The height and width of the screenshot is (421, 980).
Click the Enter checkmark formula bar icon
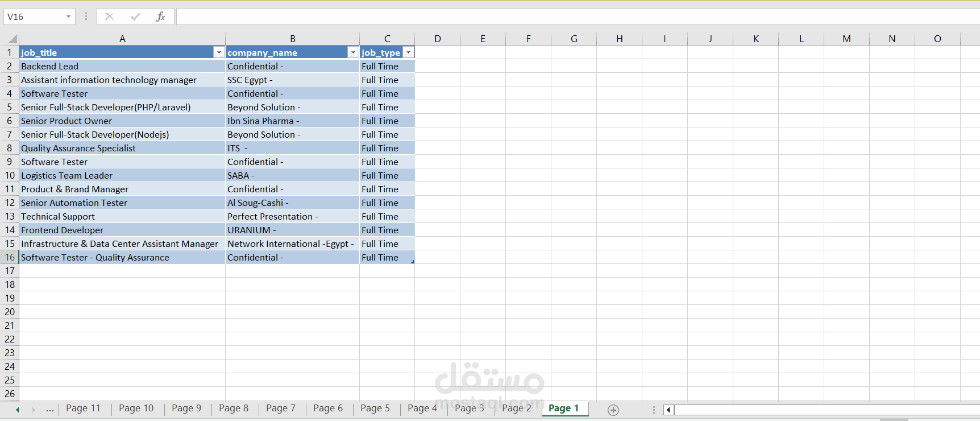pyautogui.click(x=135, y=16)
